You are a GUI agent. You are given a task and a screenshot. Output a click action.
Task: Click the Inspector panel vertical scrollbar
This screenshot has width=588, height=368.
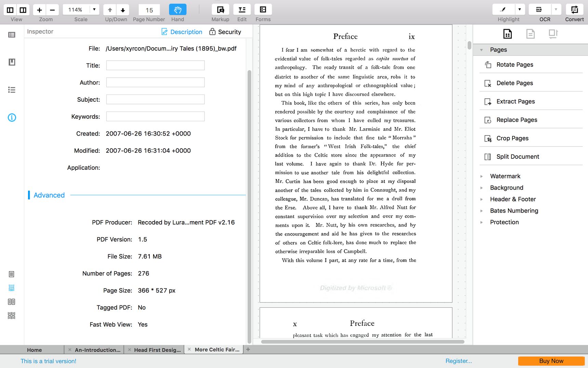click(x=249, y=206)
